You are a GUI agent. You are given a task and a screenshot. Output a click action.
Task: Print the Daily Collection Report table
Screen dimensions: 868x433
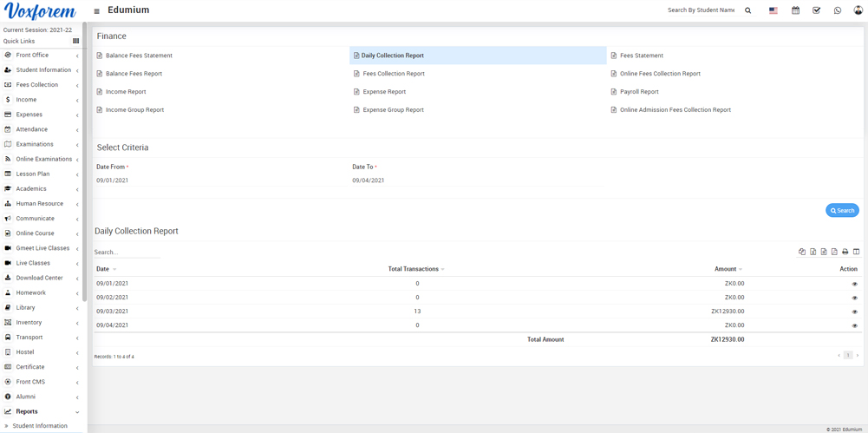point(845,252)
